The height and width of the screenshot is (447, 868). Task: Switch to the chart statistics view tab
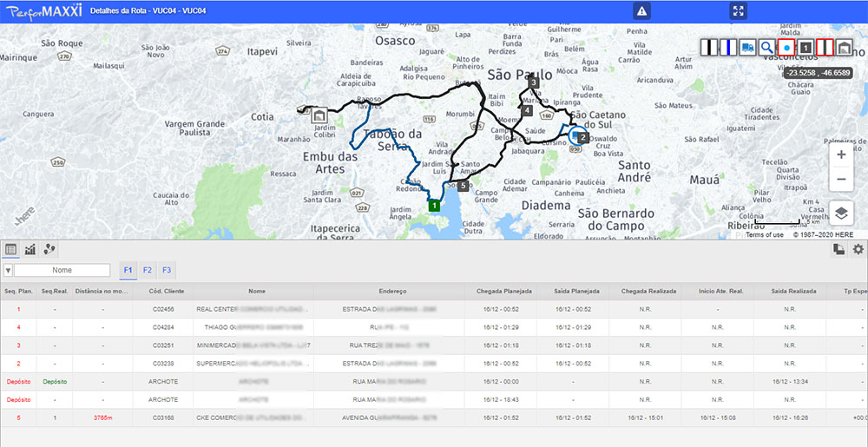30,249
